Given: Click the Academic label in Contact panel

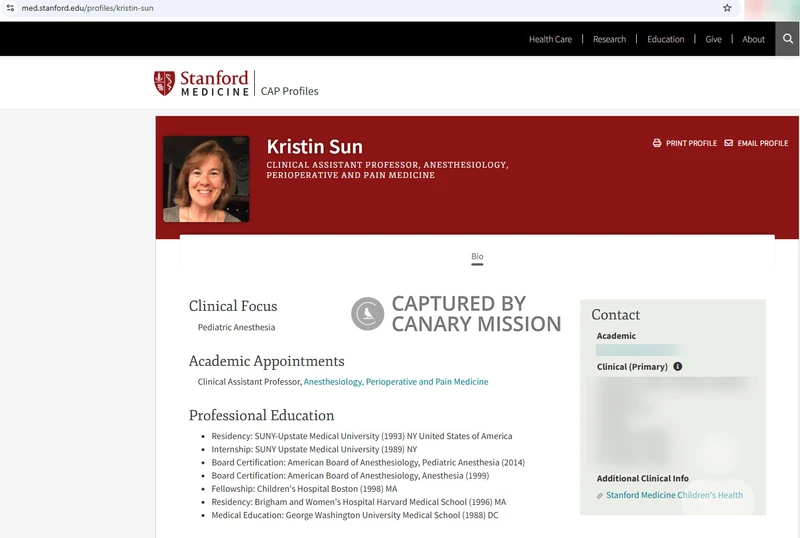Looking at the screenshot, I should [616, 335].
